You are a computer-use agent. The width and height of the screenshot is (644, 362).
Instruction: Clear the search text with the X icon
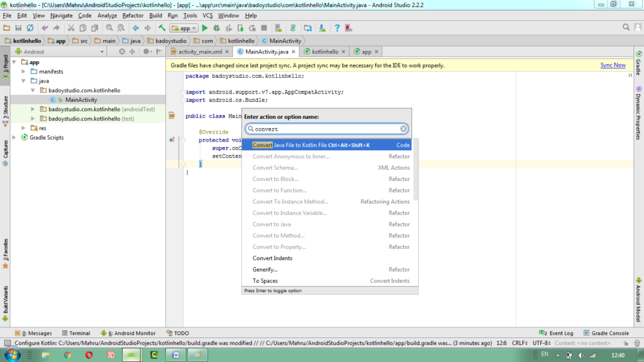click(x=404, y=129)
